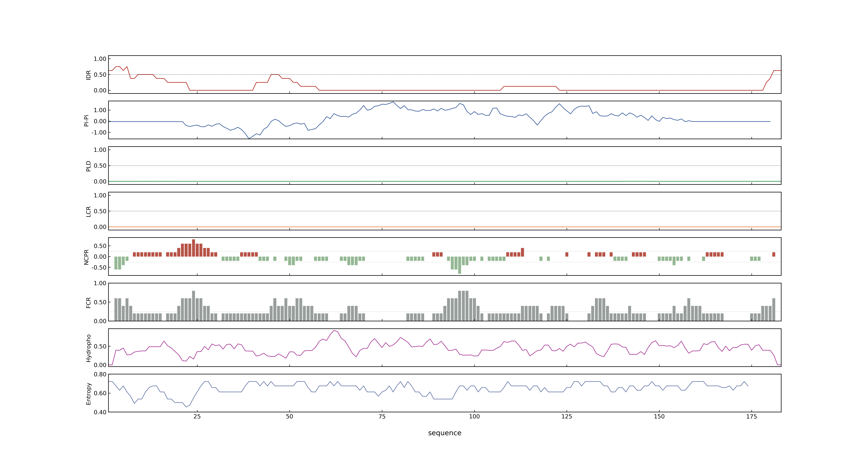Click x-axis tick label 50

tap(289, 416)
